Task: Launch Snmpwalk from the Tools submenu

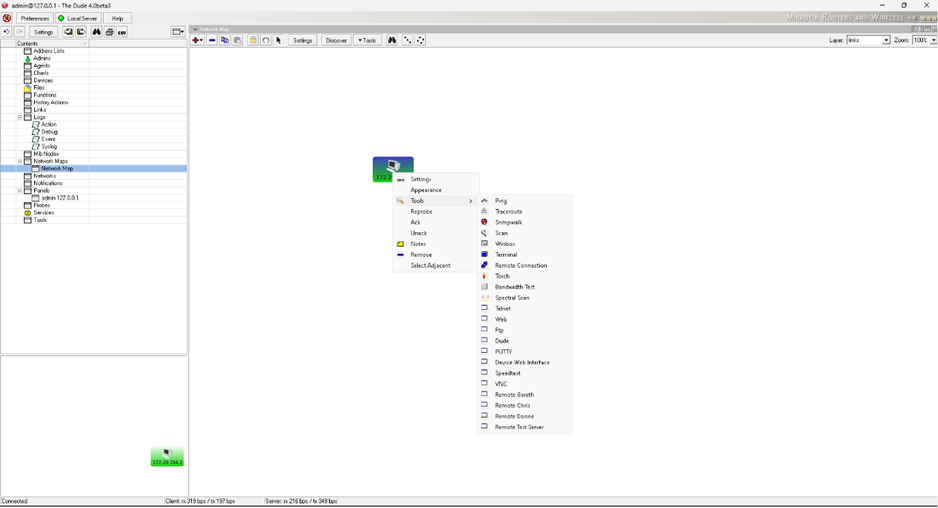Action: [524, 222]
